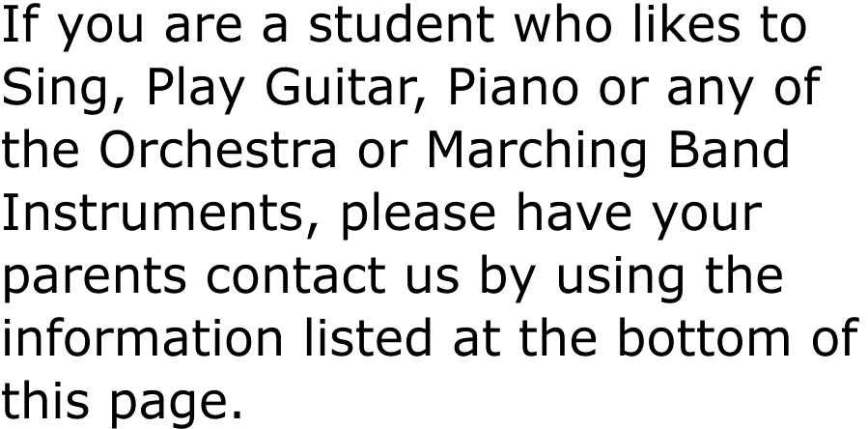Click the word "please" in the text
This screenshot has height=429, width=868.
pyautogui.click(x=418, y=216)
